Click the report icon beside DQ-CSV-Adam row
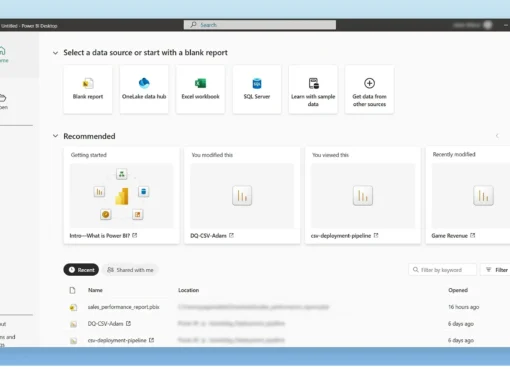Viewport: 510px width, 369px height. (73, 324)
